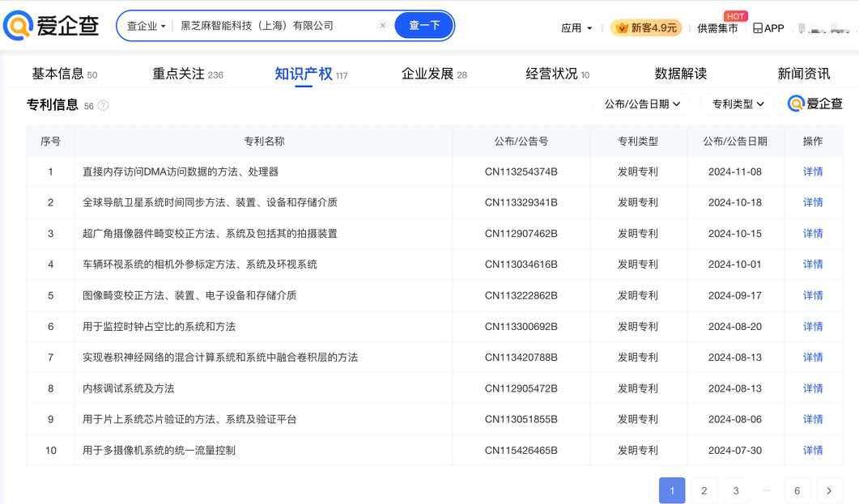859x504 pixels.
Task: Click the 查一下 search button
Action: [423, 26]
